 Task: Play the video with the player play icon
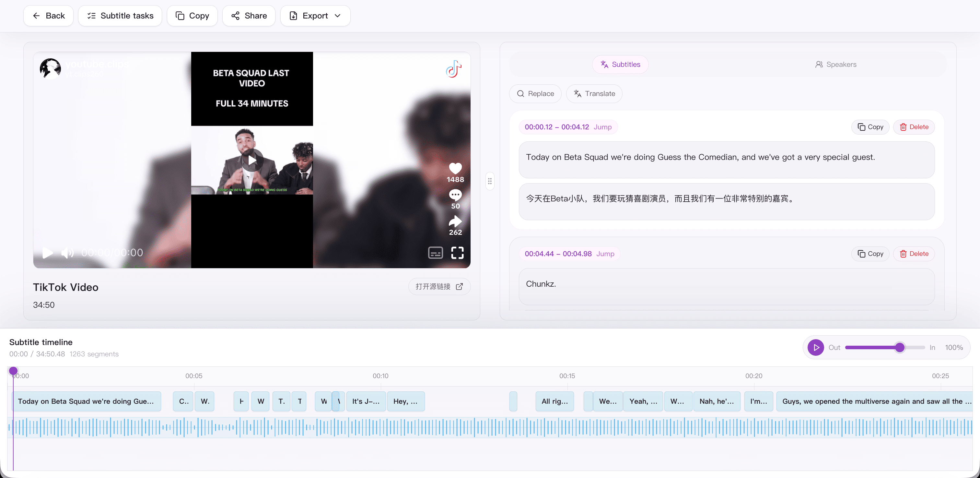(48, 253)
